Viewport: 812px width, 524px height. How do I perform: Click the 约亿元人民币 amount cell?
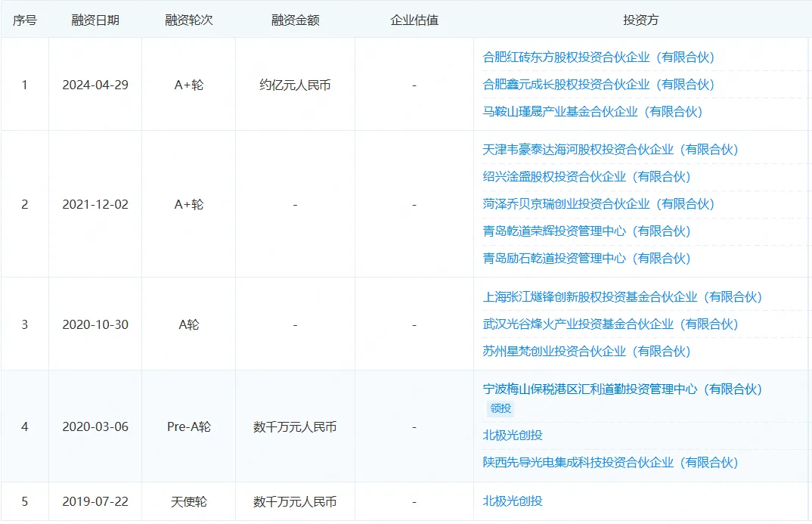[x=295, y=85]
